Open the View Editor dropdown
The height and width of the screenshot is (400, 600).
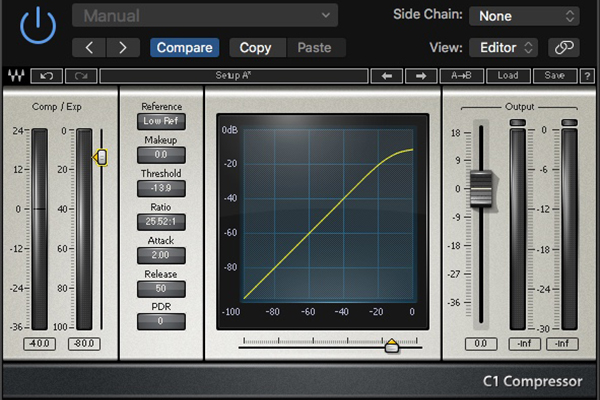click(504, 48)
